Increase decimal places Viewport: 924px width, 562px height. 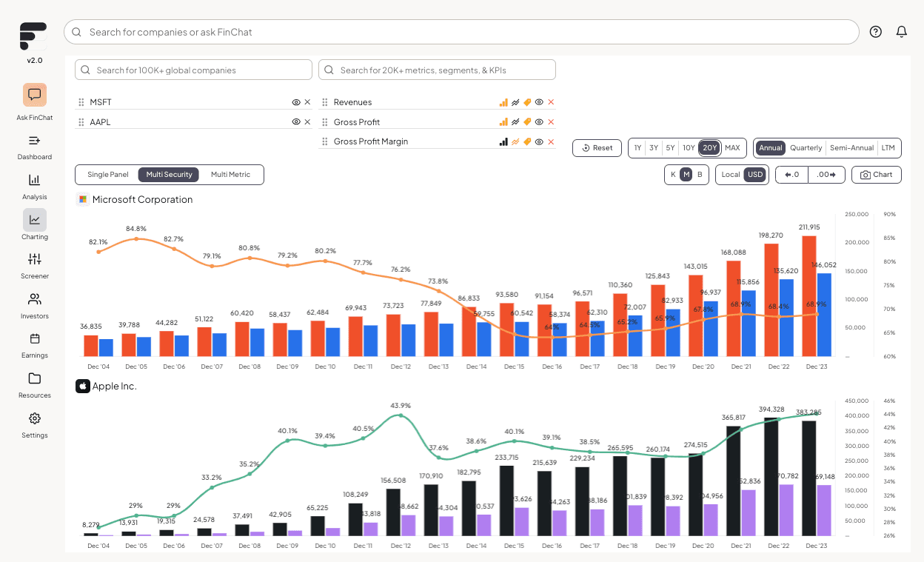click(826, 175)
